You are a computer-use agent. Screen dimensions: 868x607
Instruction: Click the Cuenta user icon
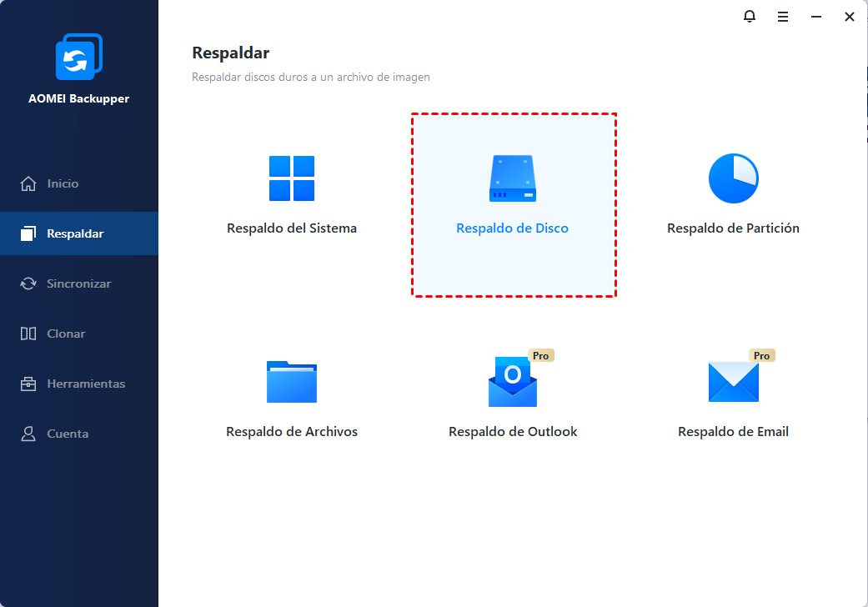28,434
